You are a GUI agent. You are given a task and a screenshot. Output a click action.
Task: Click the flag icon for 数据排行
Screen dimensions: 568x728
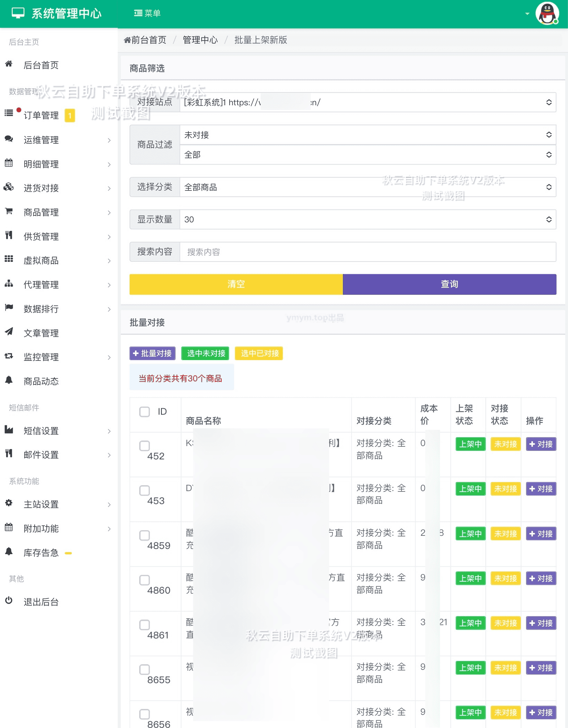click(9, 307)
